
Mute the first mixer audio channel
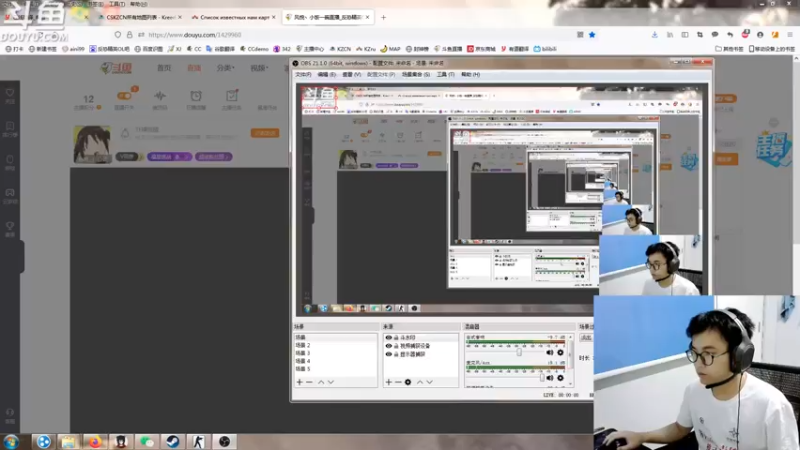pyautogui.click(x=549, y=353)
